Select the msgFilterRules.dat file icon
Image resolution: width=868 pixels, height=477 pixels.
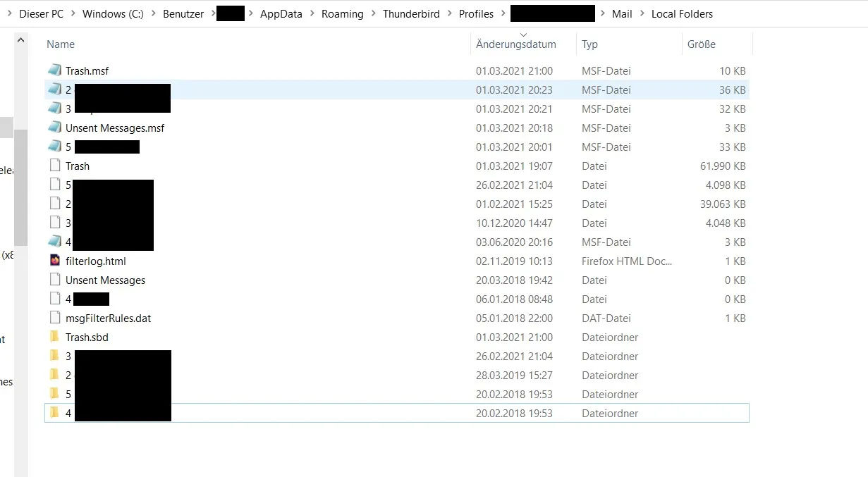(x=55, y=318)
